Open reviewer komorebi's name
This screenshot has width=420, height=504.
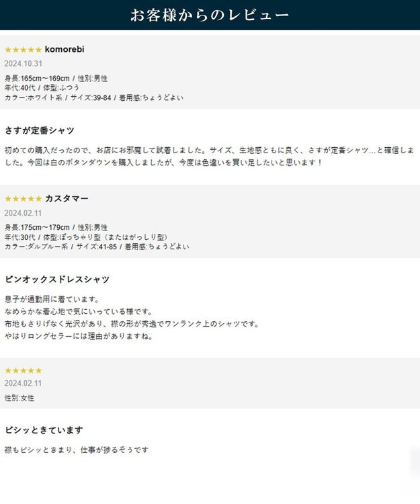65,50
